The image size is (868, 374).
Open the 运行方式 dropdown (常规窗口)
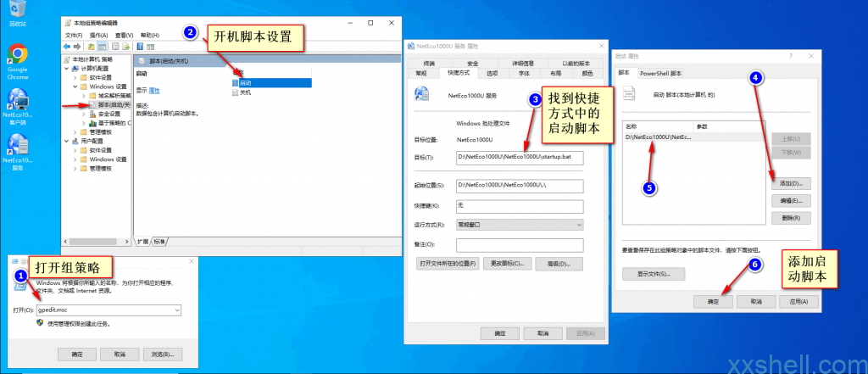[520, 225]
